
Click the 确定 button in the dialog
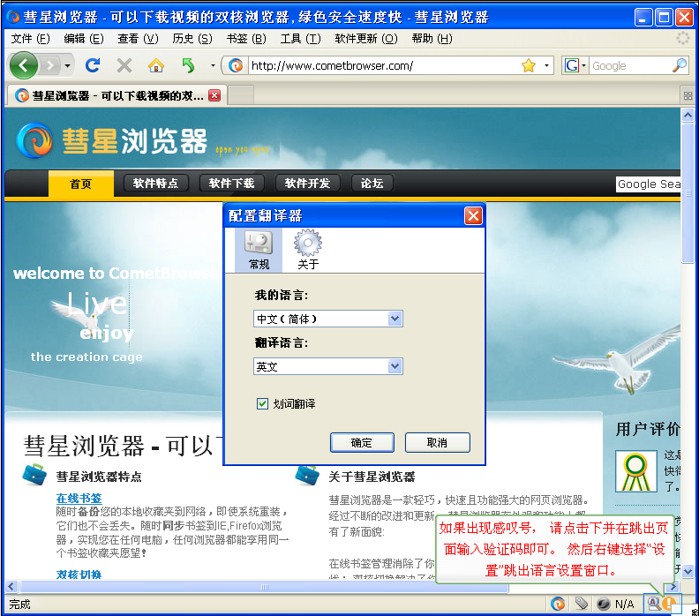click(361, 442)
